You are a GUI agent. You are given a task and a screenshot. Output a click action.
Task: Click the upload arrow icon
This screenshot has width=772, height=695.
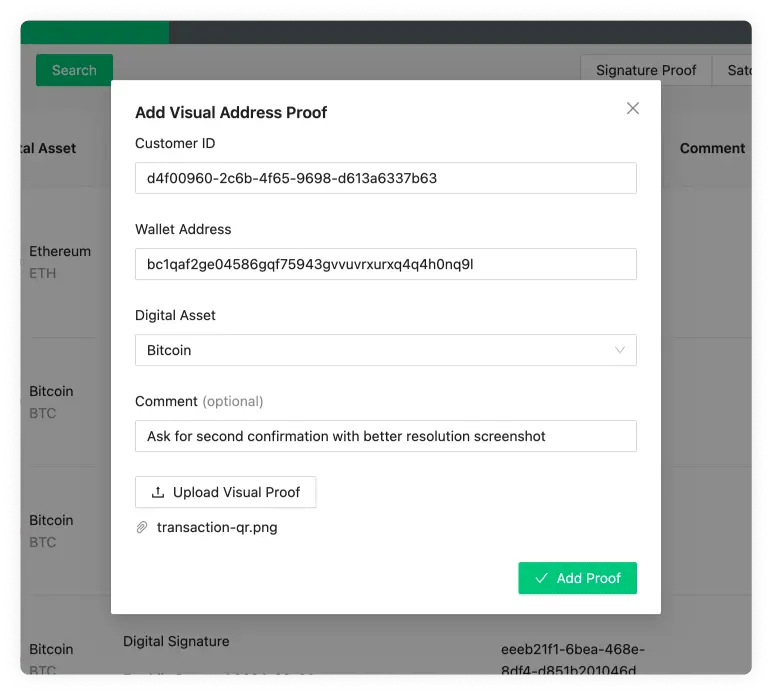click(x=157, y=492)
